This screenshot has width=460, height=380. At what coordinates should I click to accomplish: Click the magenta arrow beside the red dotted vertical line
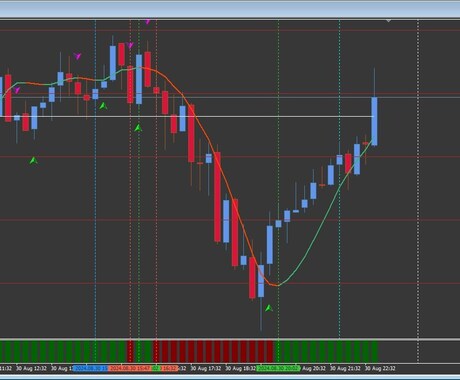click(131, 45)
